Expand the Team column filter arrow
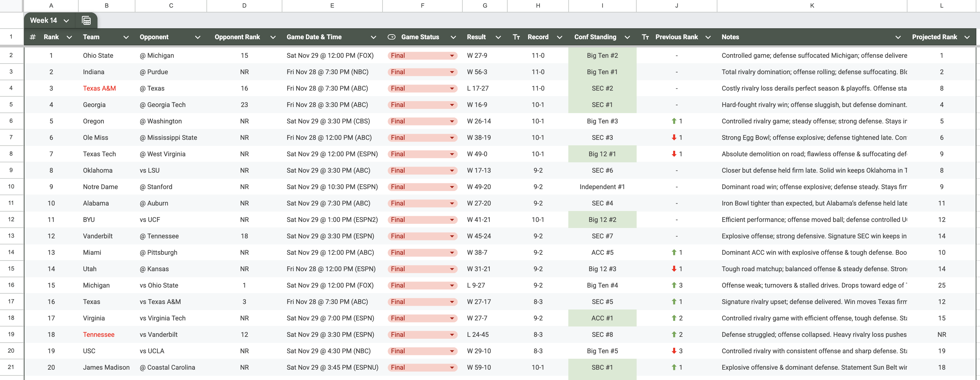 [126, 37]
